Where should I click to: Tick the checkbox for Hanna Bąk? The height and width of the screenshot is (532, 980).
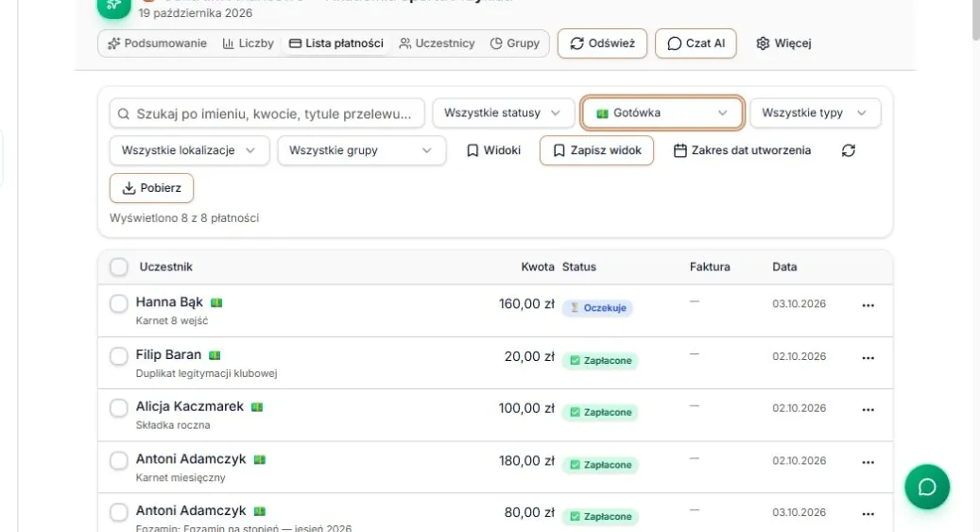coord(119,304)
